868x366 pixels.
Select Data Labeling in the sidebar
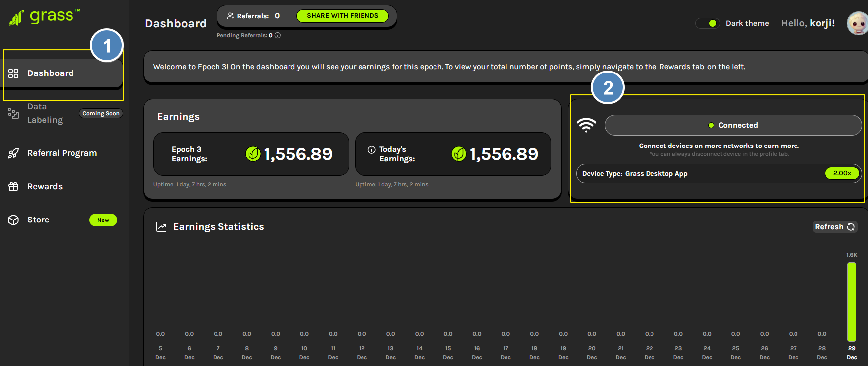(x=45, y=113)
